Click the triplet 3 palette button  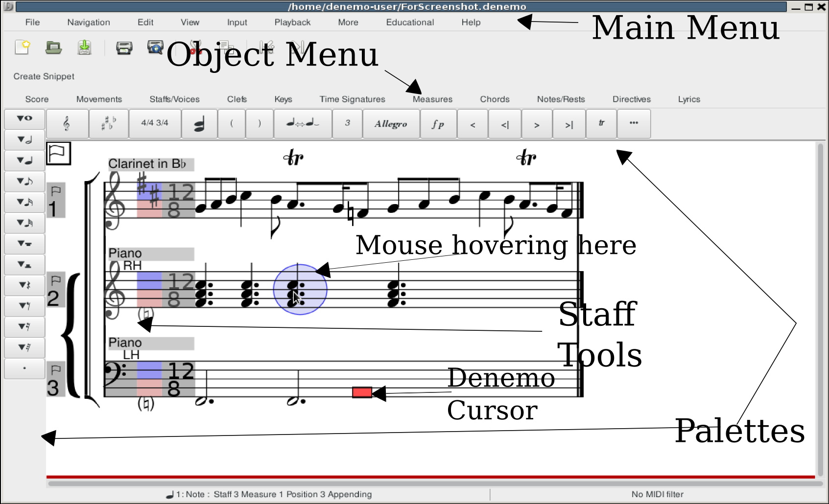[347, 124]
